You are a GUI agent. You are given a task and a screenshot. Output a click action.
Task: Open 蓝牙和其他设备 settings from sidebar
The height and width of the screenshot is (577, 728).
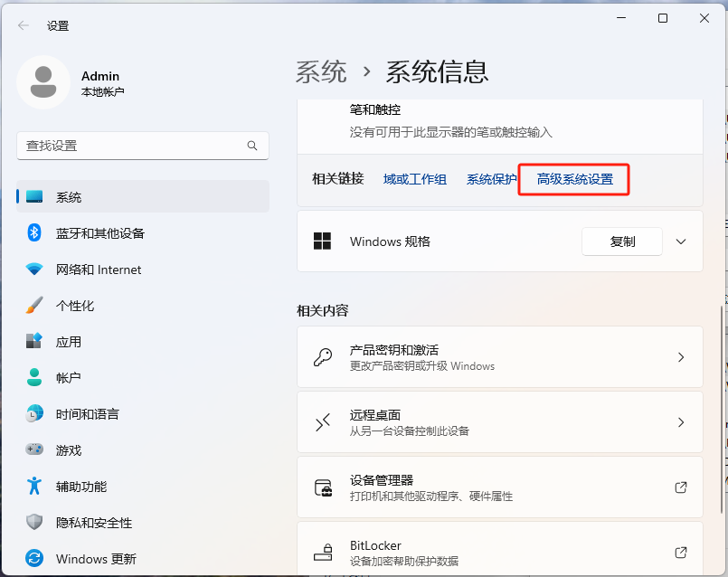(x=90, y=233)
